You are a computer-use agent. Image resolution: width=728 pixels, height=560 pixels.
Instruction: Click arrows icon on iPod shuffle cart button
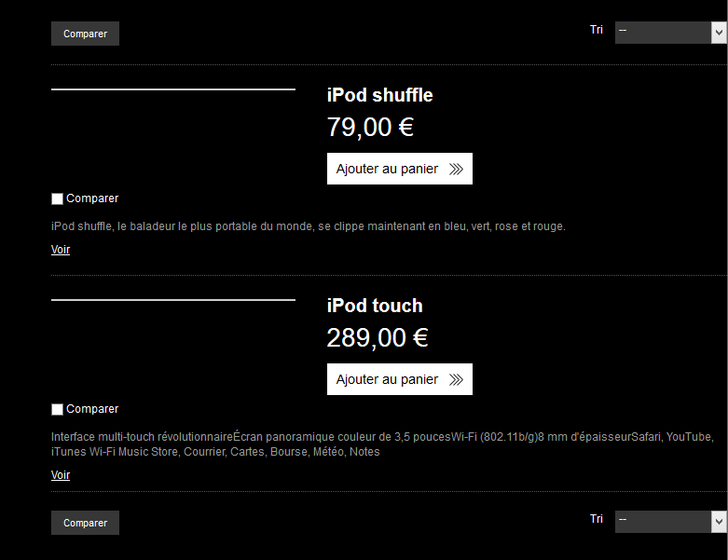click(x=456, y=169)
